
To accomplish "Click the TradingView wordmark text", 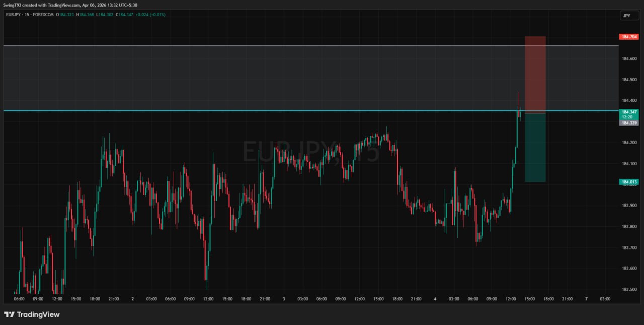I will [x=38, y=314].
